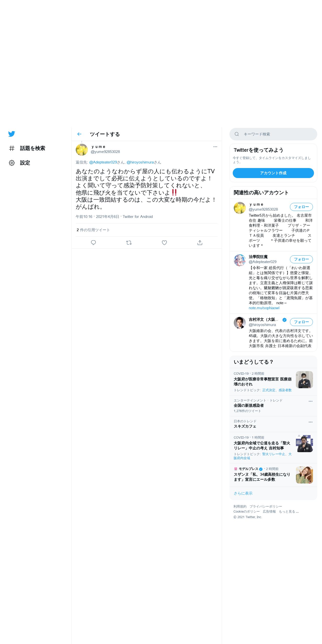This screenshot has width=322, height=644.
Task: Click the スザンヌ article thumbnail image
Action: click(x=304, y=475)
